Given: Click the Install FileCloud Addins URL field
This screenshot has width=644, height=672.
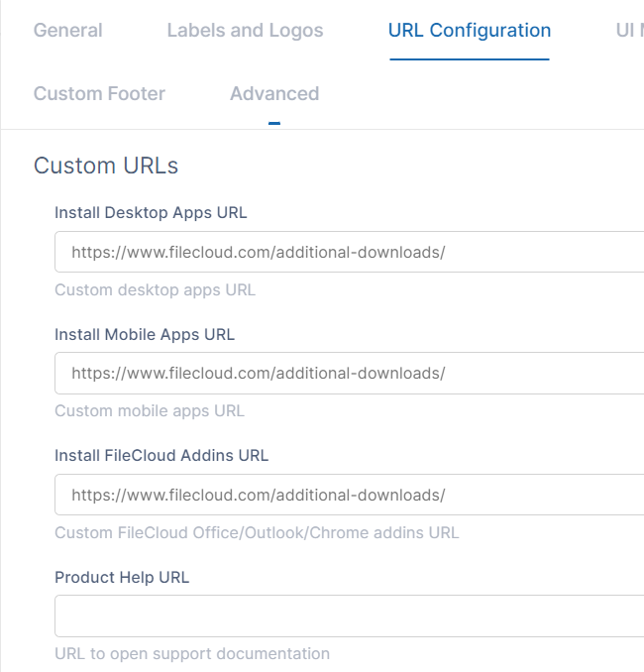Looking at the screenshot, I should pyautogui.click(x=349, y=495).
